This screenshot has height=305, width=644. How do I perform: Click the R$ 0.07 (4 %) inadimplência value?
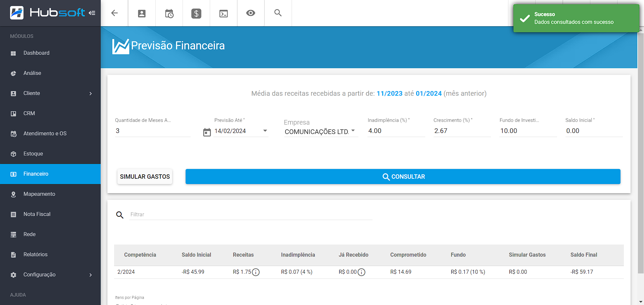297,272
